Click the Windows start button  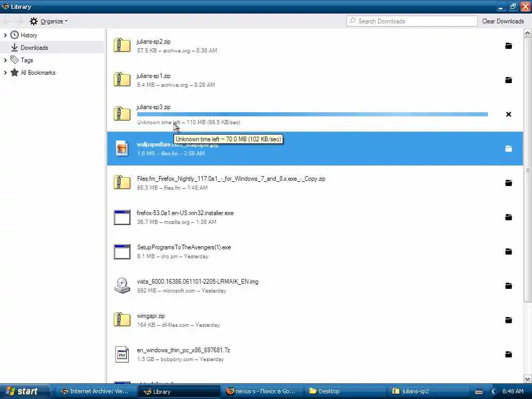[24, 391]
